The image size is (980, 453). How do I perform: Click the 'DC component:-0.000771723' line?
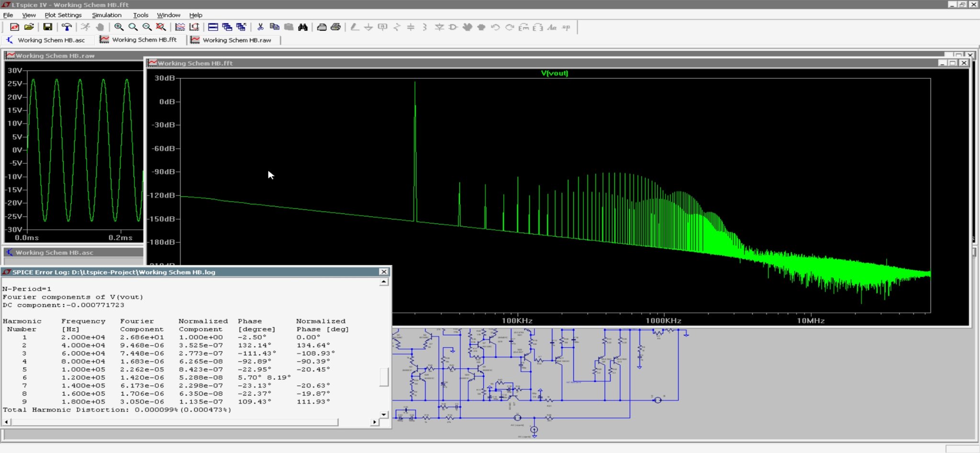click(63, 305)
